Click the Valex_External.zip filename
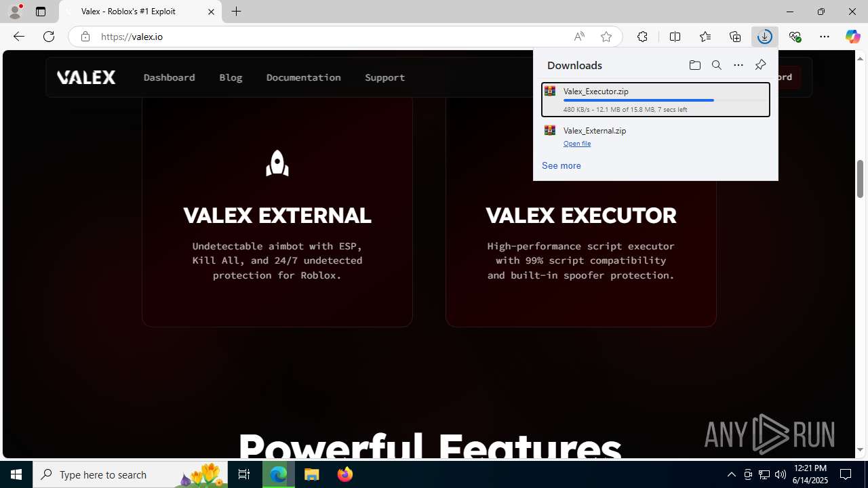868x488 pixels. tap(595, 130)
